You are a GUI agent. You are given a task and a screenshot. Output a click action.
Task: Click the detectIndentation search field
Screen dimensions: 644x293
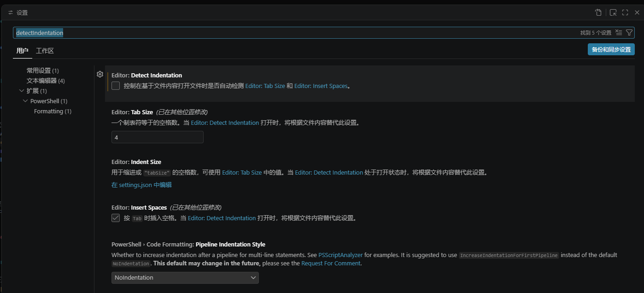point(295,33)
